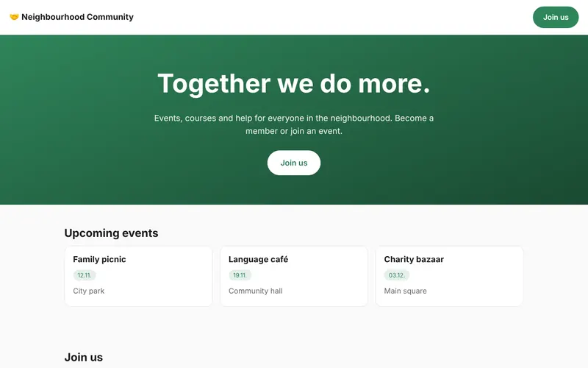The height and width of the screenshot is (368, 588).
Task: Click the Language café title
Action: (258, 260)
